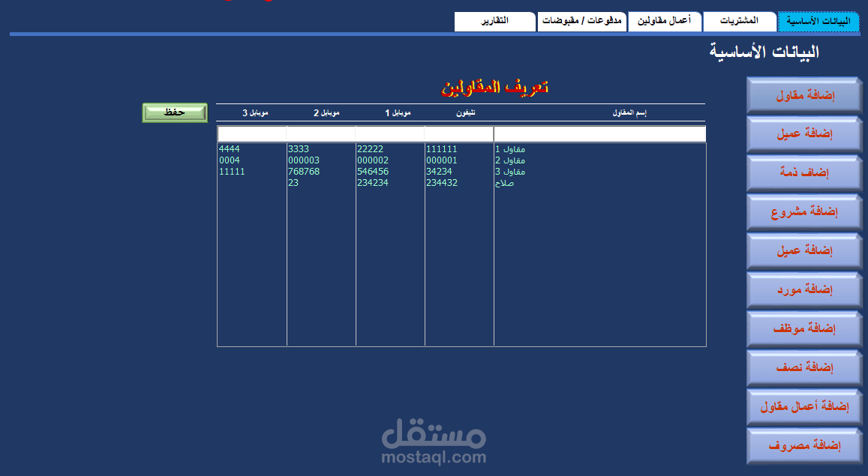
Task: Open the أعمال مقاولين tab
Action: point(664,22)
